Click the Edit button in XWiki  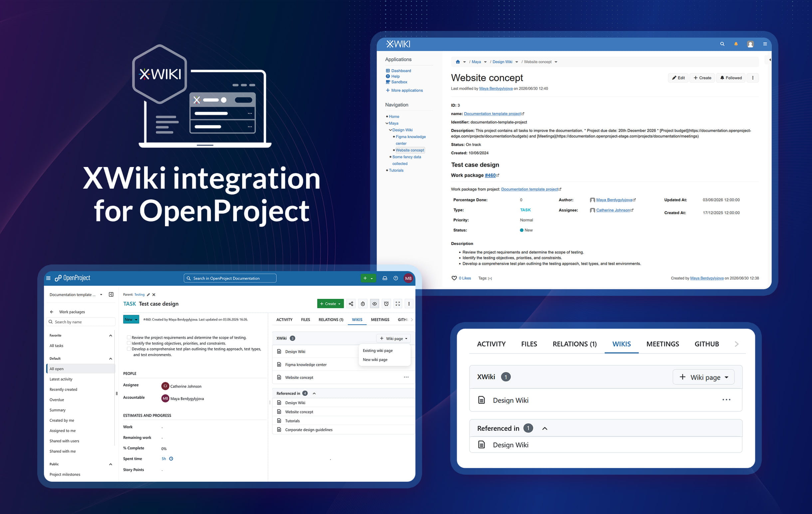tap(678, 78)
